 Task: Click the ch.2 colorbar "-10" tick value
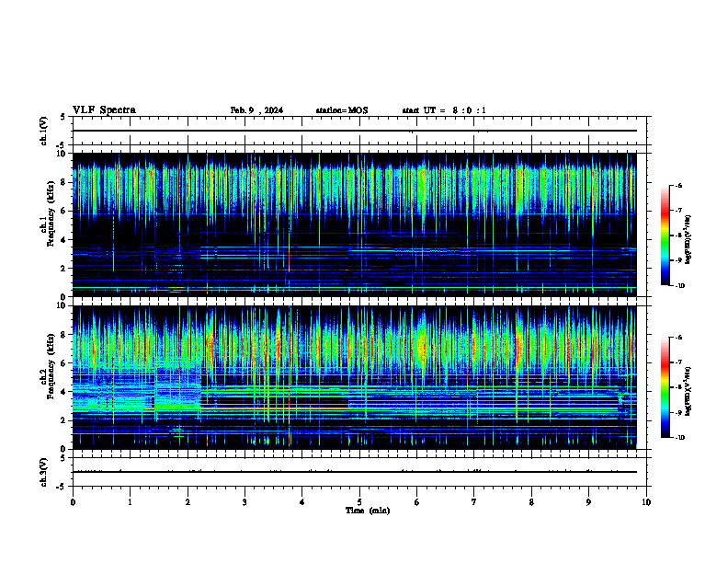click(x=679, y=438)
